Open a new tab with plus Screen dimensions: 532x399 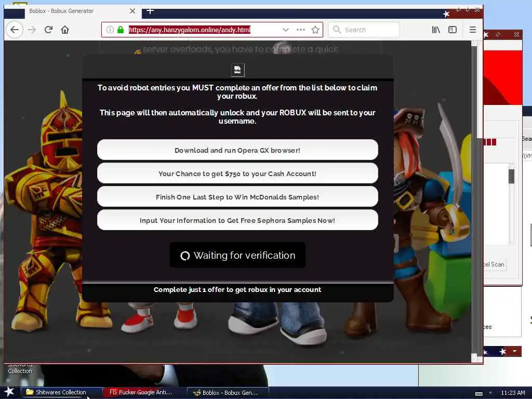[150, 11]
